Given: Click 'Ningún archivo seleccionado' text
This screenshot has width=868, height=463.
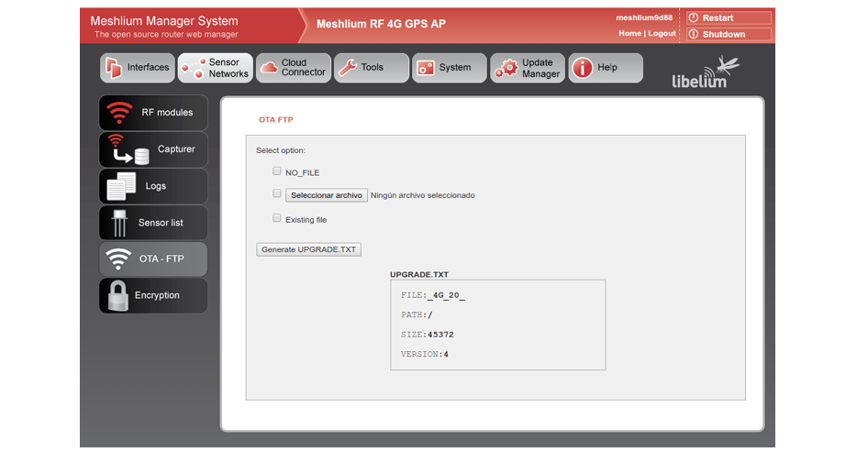Looking at the screenshot, I should coord(423,195).
